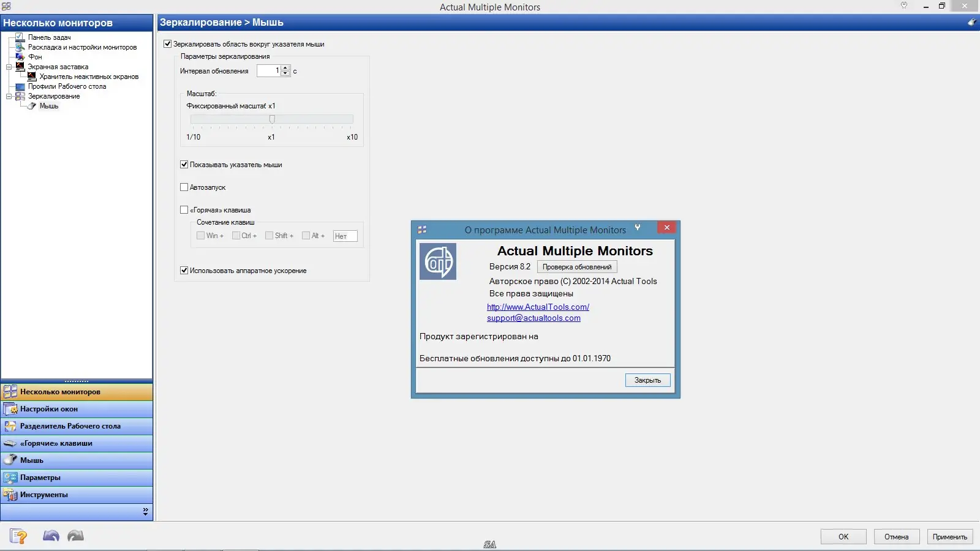Click the pin icon in About dialog title bar
This screenshot has height=551, width=980.
point(638,228)
